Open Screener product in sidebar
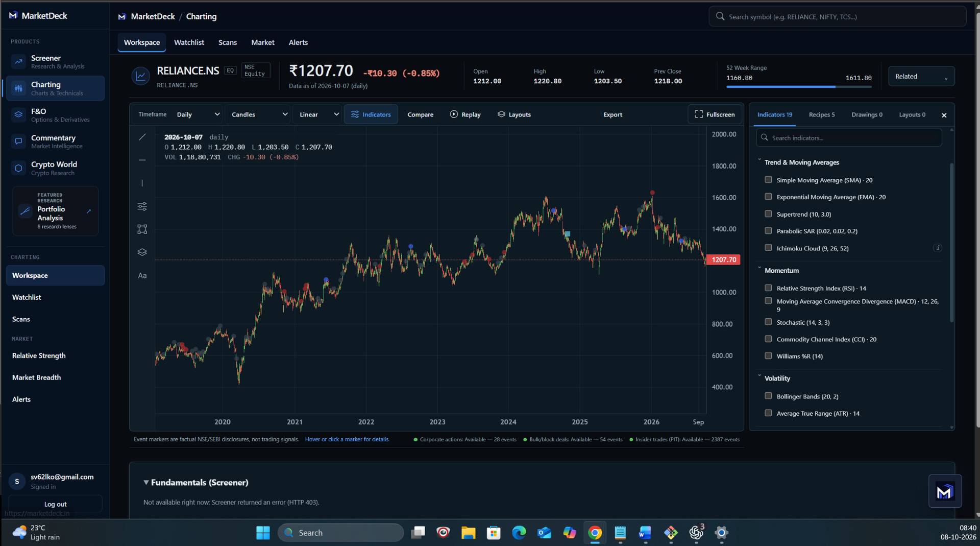 (x=55, y=62)
